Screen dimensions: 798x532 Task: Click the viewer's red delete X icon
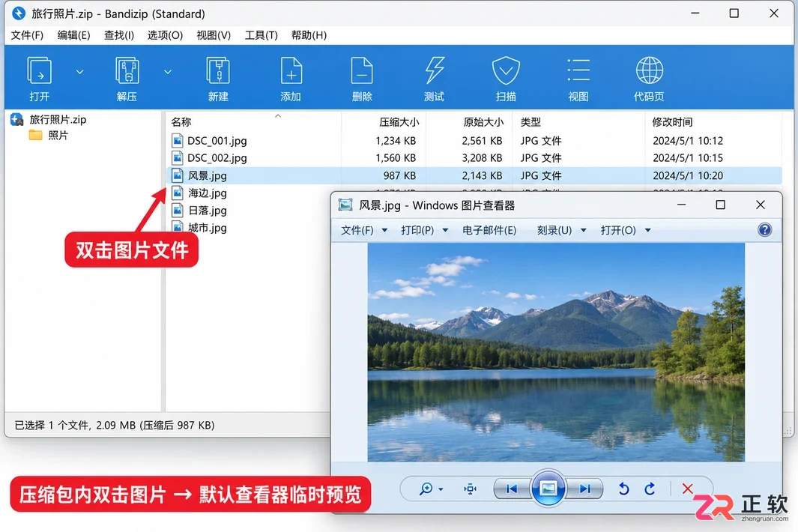click(687, 489)
